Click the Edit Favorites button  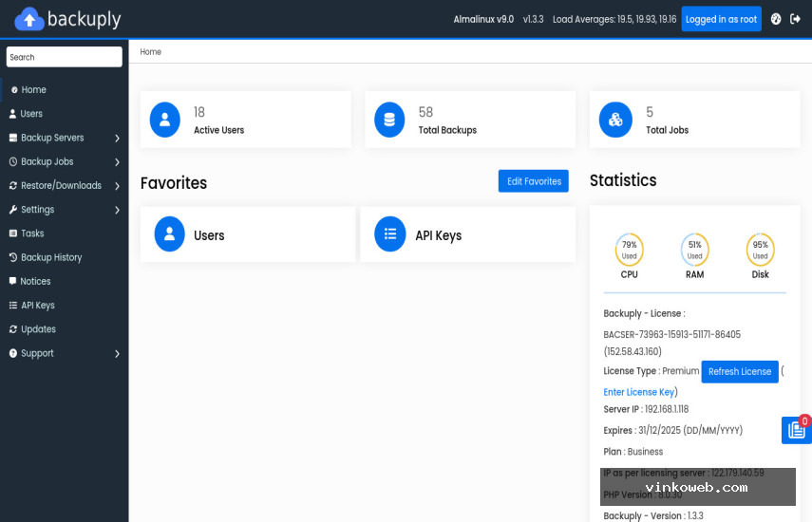tap(534, 181)
